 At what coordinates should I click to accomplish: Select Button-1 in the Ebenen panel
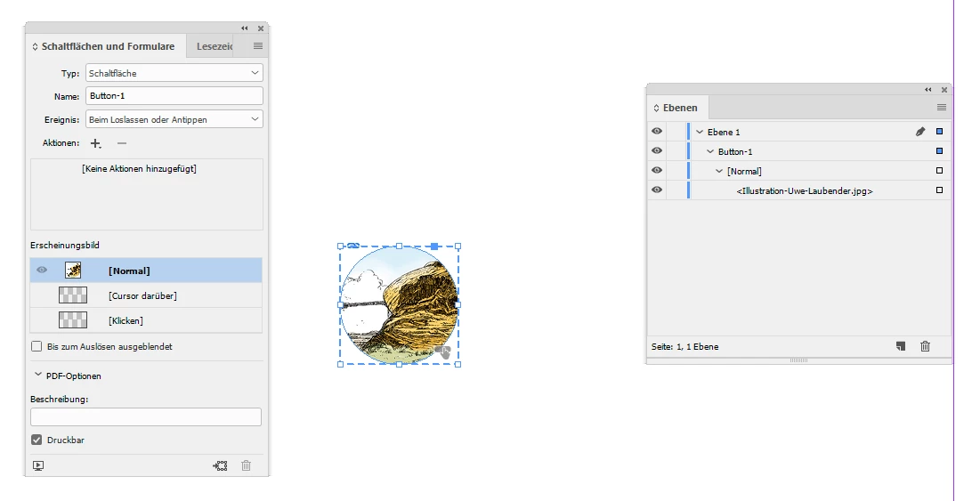(x=735, y=151)
